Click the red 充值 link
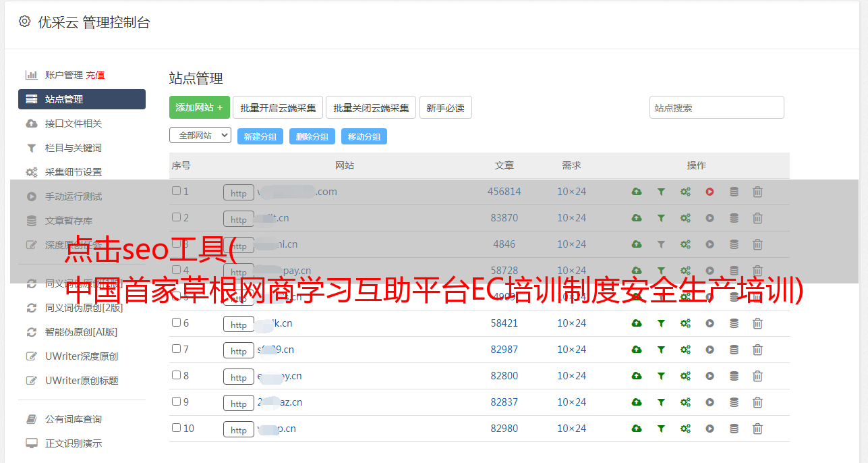868x463 pixels. [x=95, y=75]
